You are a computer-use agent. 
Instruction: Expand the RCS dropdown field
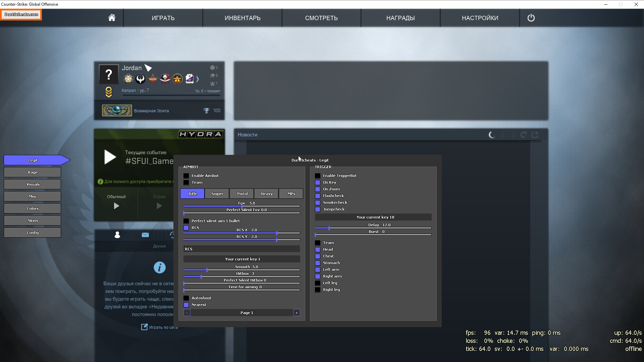coord(241,249)
